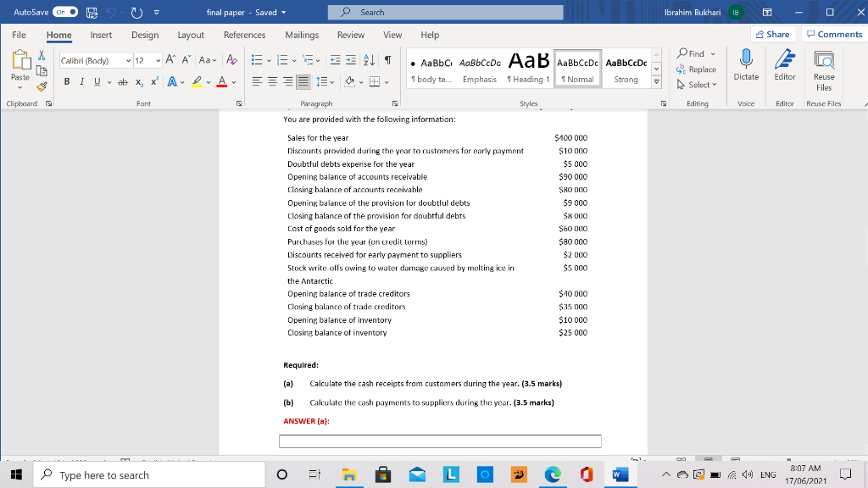Apply bullet list formatting
Viewport: 868px width, 488px height.
255,58
